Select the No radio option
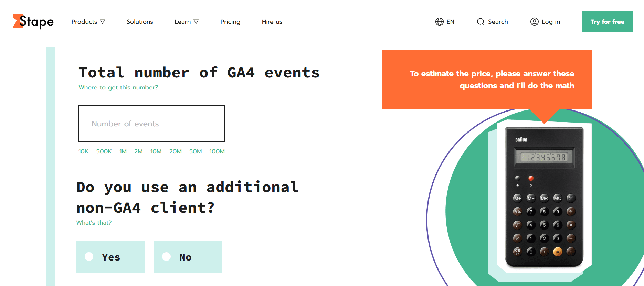 tap(167, 257)
